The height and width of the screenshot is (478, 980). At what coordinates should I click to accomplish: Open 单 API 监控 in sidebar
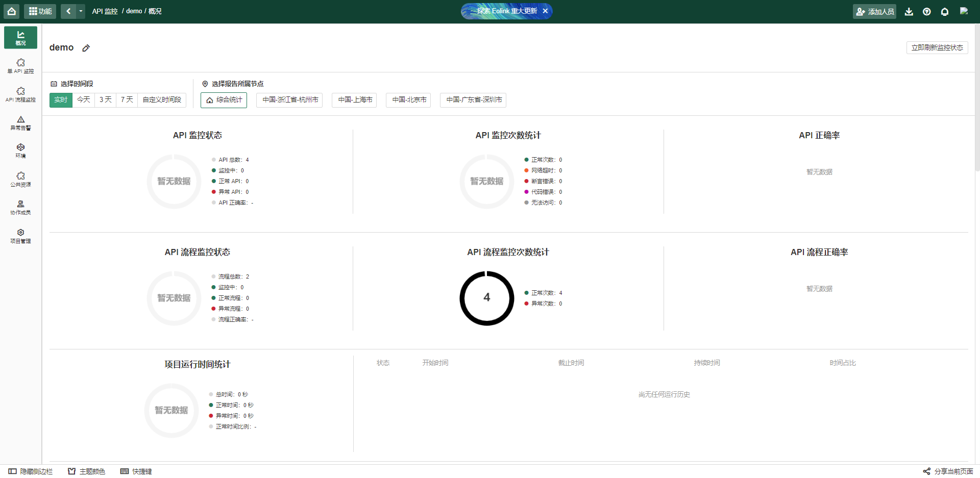point(20,66)
